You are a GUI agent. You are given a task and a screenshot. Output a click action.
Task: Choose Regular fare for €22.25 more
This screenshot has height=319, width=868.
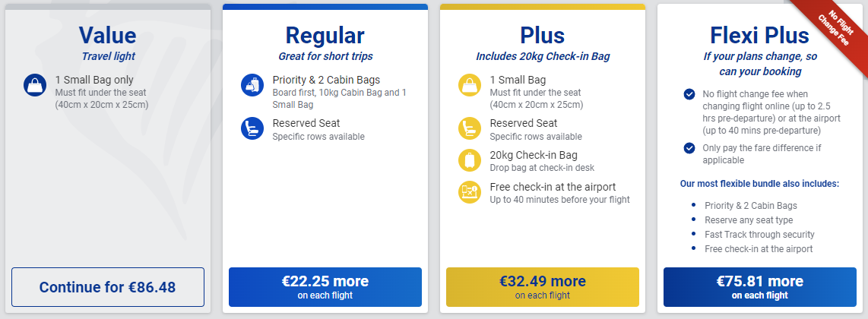point(325,287)
